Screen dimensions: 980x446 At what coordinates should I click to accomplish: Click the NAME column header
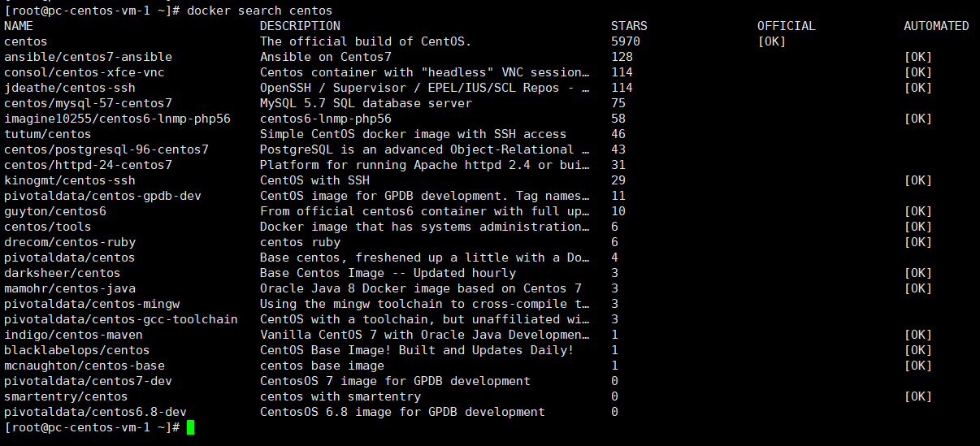coord(19,26)
